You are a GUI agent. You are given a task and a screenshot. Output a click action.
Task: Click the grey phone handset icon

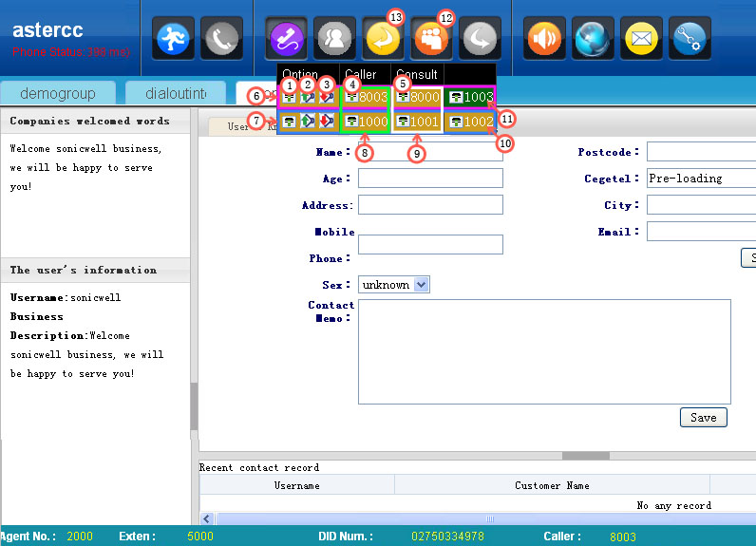(x=221, y=38)
